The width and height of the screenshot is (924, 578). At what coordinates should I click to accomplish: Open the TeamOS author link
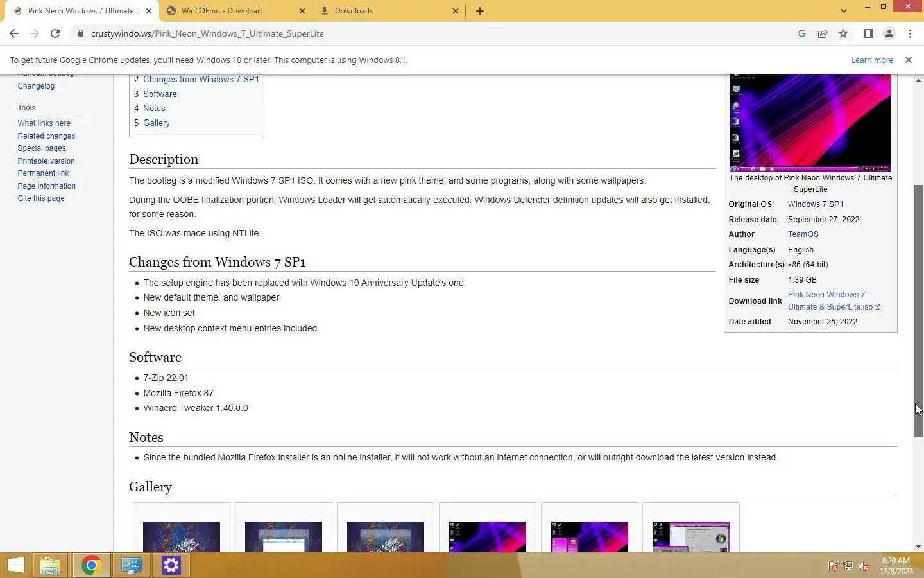pyautogui.click(x=803, y=234)
